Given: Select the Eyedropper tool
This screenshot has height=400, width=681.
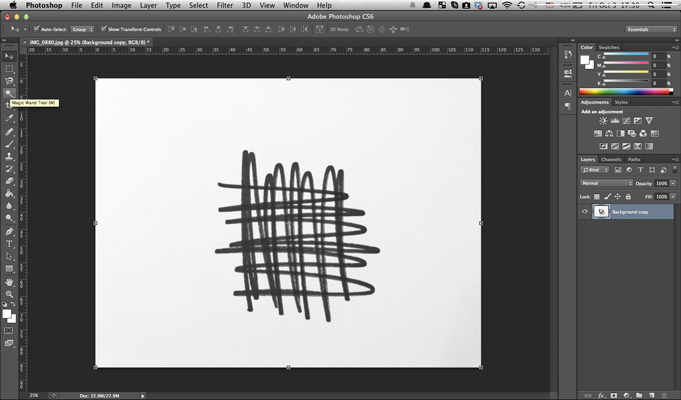Looking at the screenshot, I should click(x=9, y=118).
